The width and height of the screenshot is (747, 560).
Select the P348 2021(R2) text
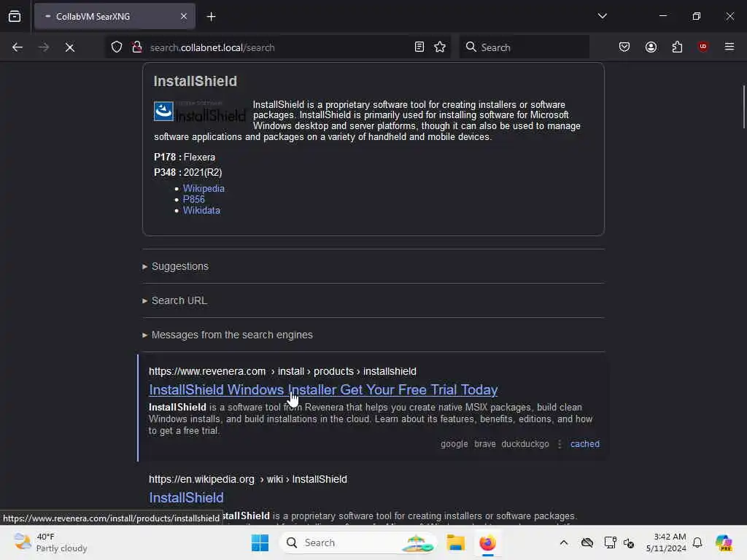pos(187,172)
